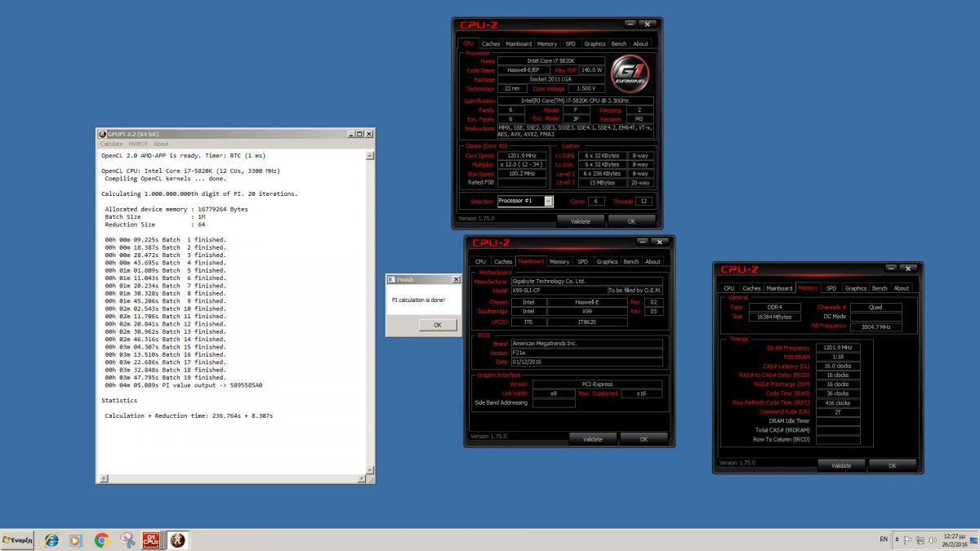This screenshot has height=551, width=980.
Task: Click the EN language indicator
Action: 883,540
